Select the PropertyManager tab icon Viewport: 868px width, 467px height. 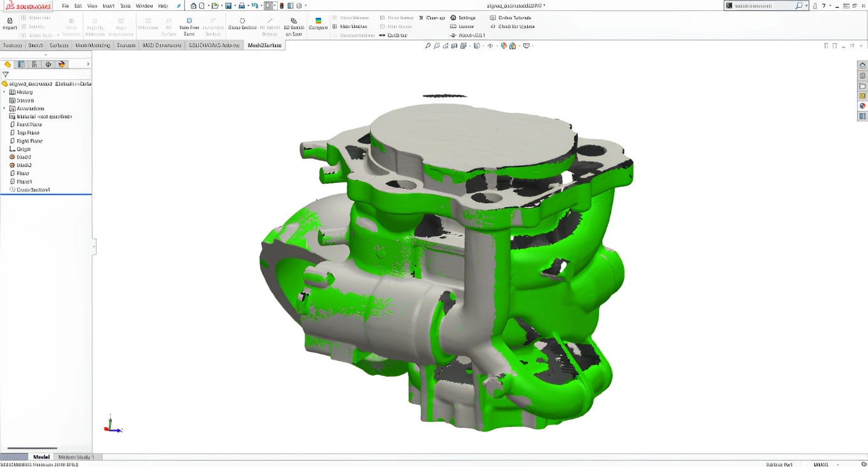coord(21,64)
